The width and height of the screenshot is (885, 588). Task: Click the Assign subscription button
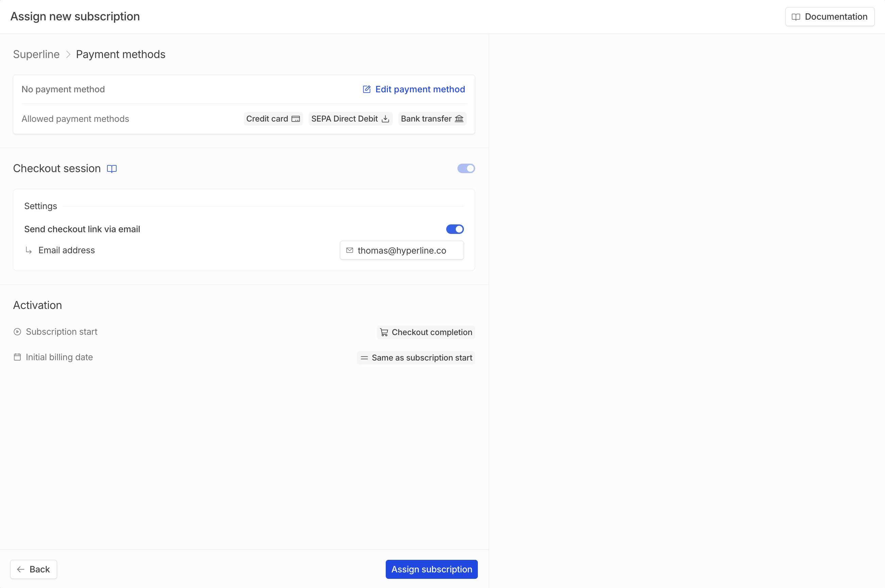[x=431, y=569]
